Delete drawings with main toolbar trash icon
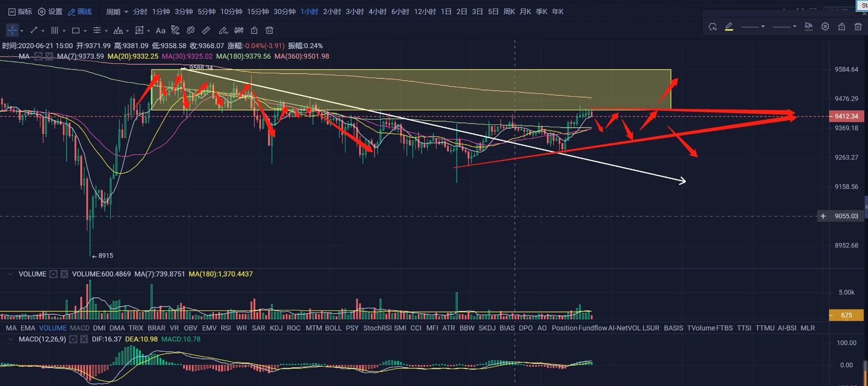Screen dimensions: 868x386 (269, 31)
